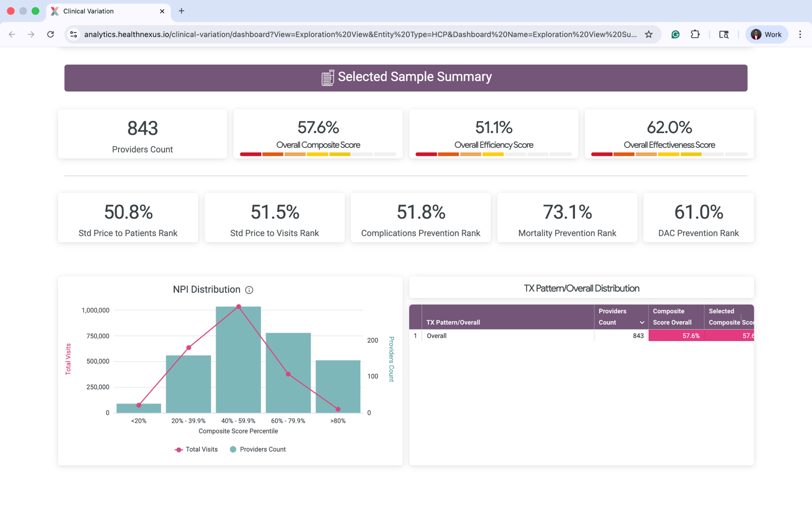Open a new browser tab

(181, 11)
